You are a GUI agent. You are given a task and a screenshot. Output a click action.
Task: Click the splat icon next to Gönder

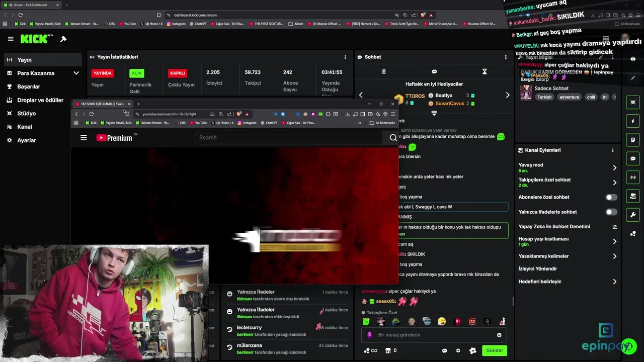[x=472, y=350]
